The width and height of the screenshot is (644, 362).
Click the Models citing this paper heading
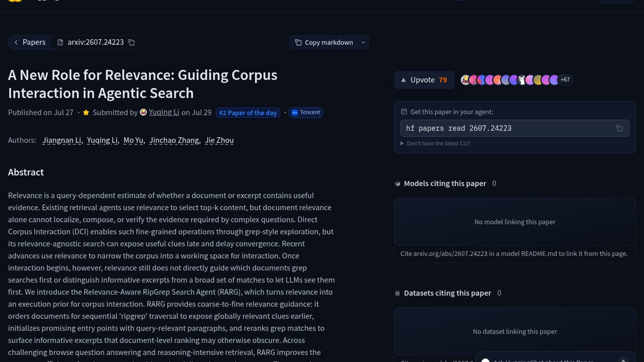tap(445, 184)
